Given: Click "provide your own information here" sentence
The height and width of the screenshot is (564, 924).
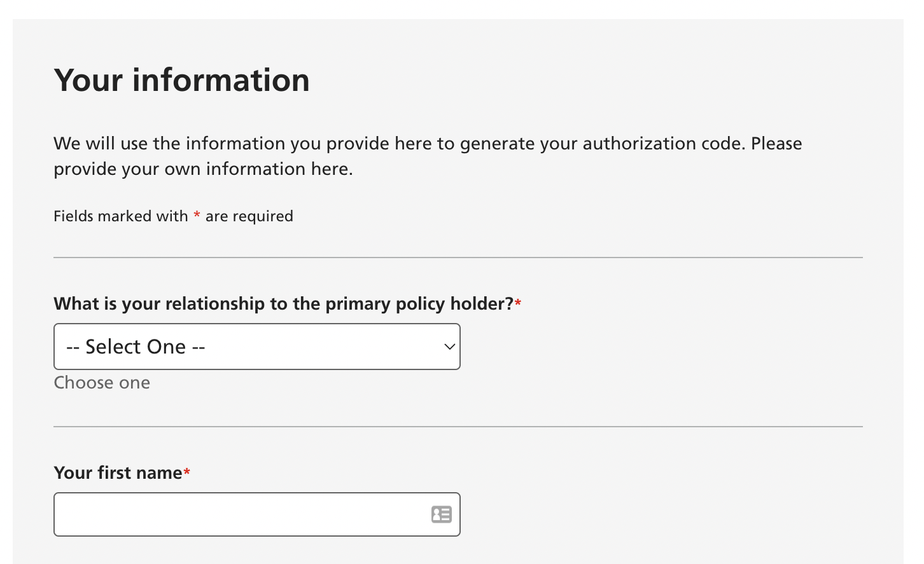Looking at the screenshot, I should (x=203, y=169).
